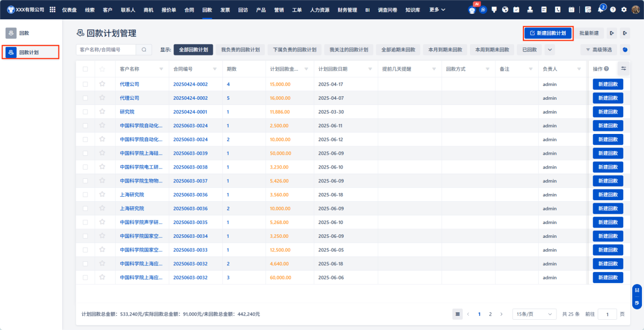Switch to 已回款 filter tab
644x330 pixels.
tap(529, 49)
